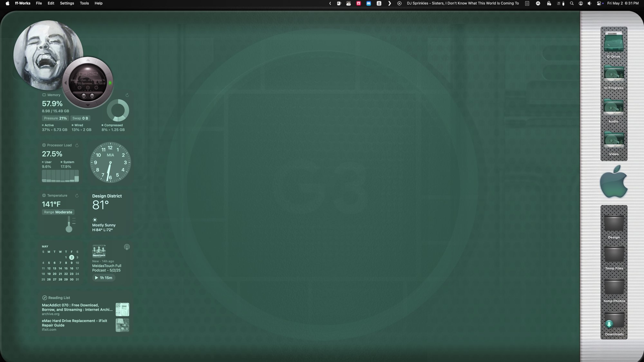Open the MacAddict 070 reading list link
644x362 pixels.
77,307
